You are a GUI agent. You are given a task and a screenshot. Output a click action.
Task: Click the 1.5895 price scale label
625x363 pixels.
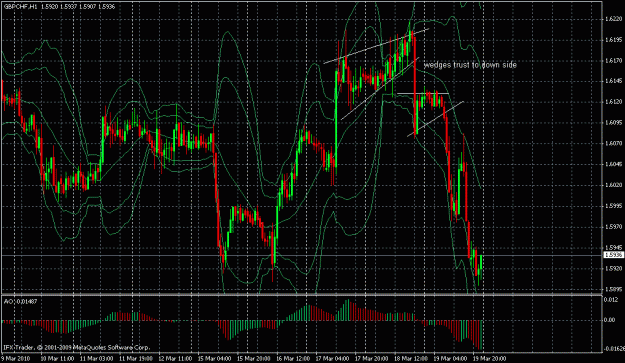(x=613, y=289)
